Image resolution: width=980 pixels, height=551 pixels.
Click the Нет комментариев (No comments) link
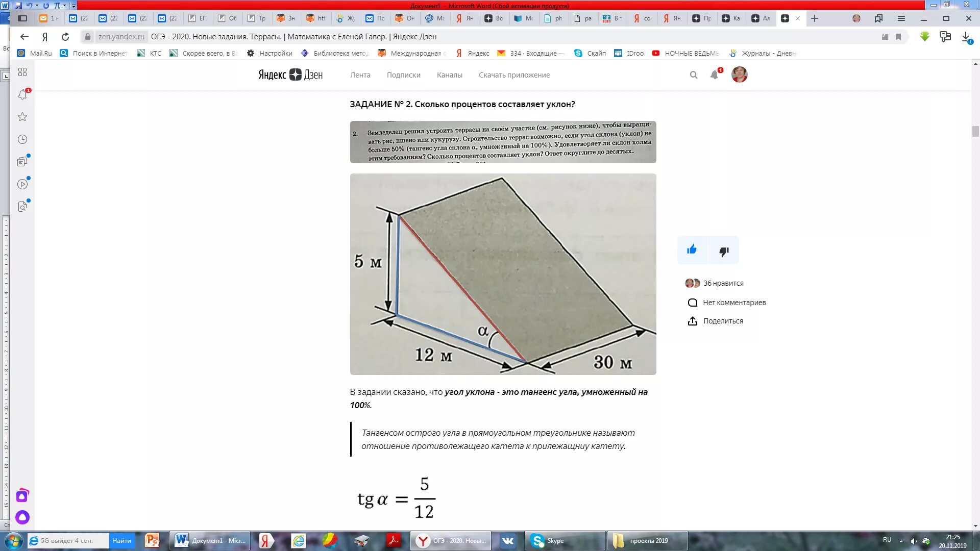coord(733,302)
